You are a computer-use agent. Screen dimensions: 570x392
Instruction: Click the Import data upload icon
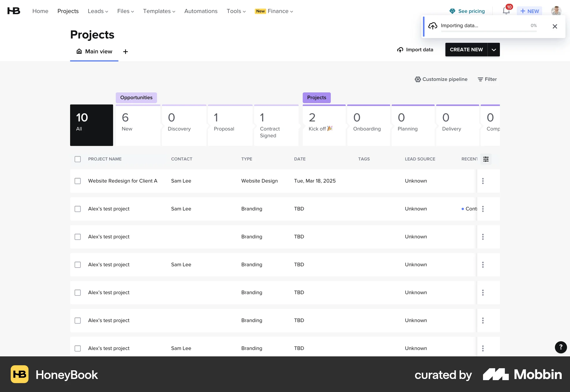coord(400,50)
